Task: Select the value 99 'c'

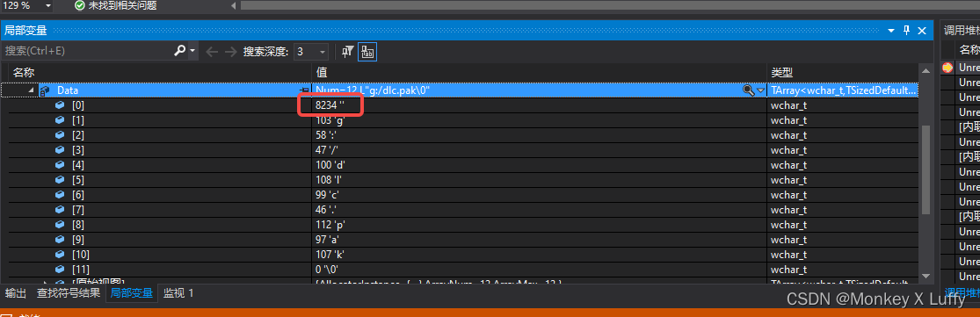Action: pos(328,195)
